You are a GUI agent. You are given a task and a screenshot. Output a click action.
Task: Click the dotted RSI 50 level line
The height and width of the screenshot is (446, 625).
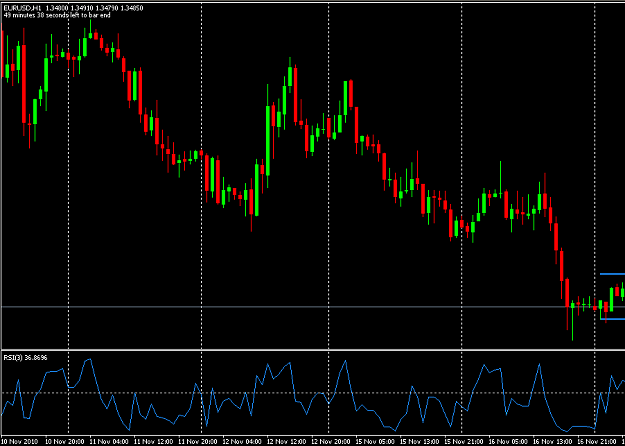tap(312, 393)
